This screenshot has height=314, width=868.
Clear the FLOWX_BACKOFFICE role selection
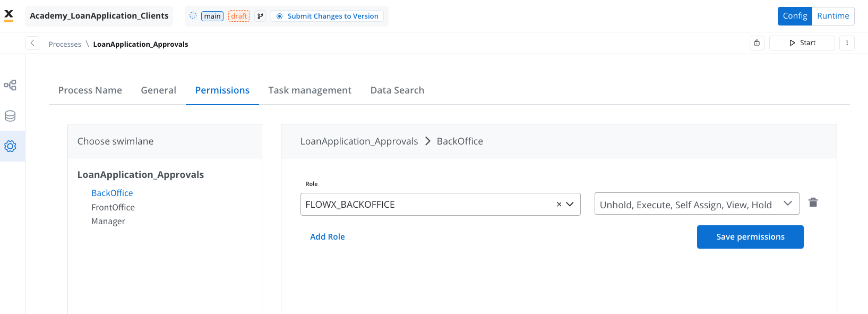point(558,204)
